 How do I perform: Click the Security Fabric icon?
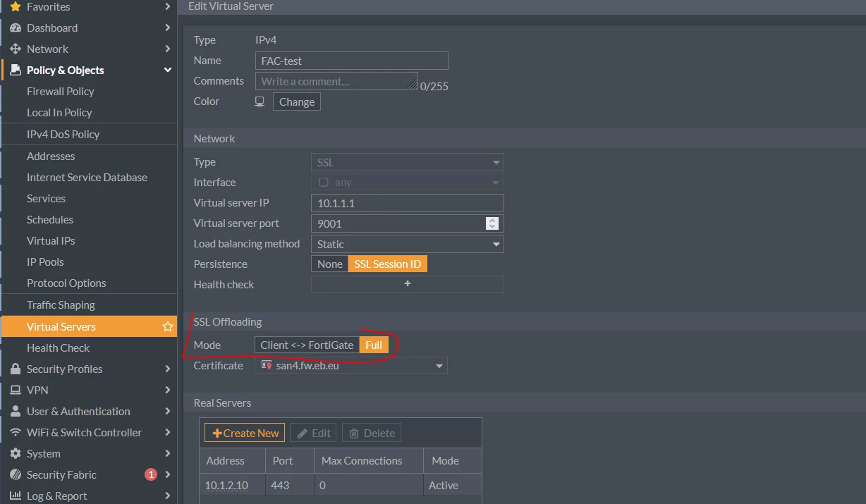click(16, 475)
